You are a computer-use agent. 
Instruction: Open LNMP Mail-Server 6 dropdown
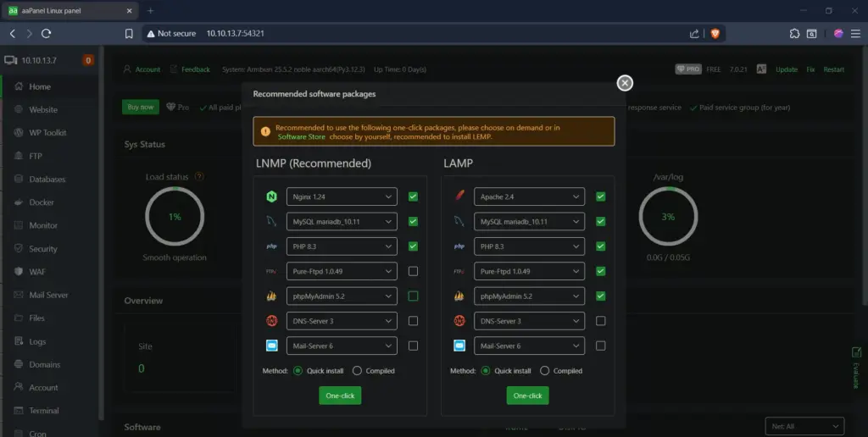[342, 346]
